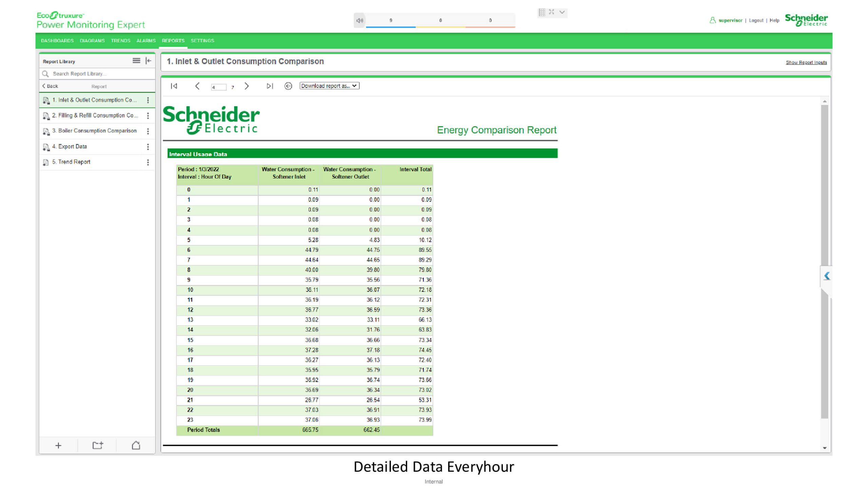The height and width of the screenshot is (488, 868).
Task: Click Show Report Inputs link
Action: pyautogui.click(x=806, y=62)
